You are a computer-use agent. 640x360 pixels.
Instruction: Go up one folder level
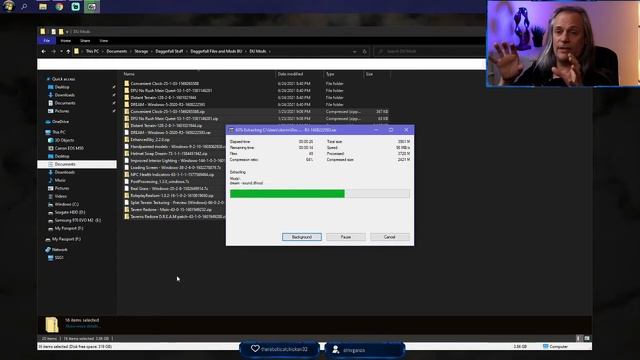68,51
